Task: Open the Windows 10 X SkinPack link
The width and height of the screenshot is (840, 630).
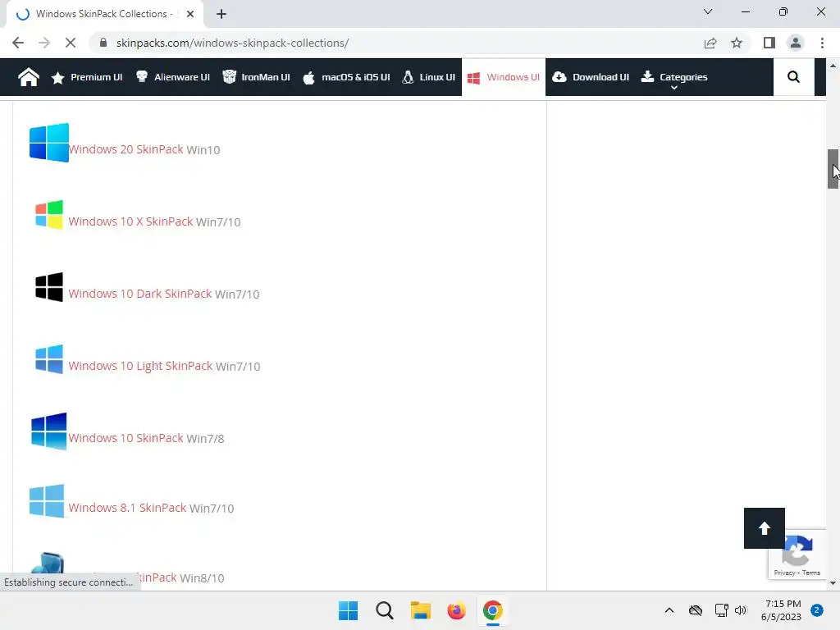Action: point(130,221)
